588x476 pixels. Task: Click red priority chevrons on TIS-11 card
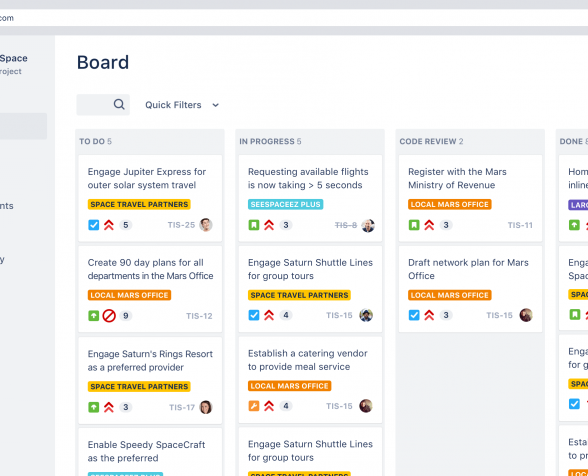coord(429,225)
